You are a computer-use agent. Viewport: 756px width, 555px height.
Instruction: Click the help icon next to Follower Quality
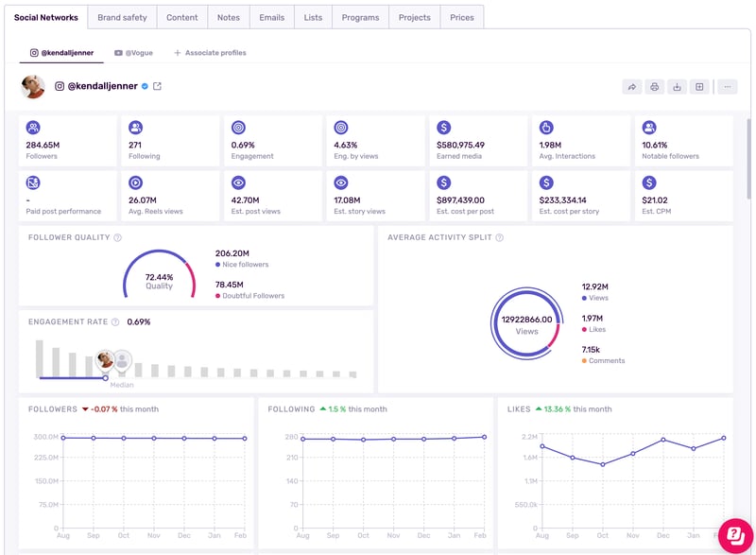pyautogui.click(x=117, y=237)
